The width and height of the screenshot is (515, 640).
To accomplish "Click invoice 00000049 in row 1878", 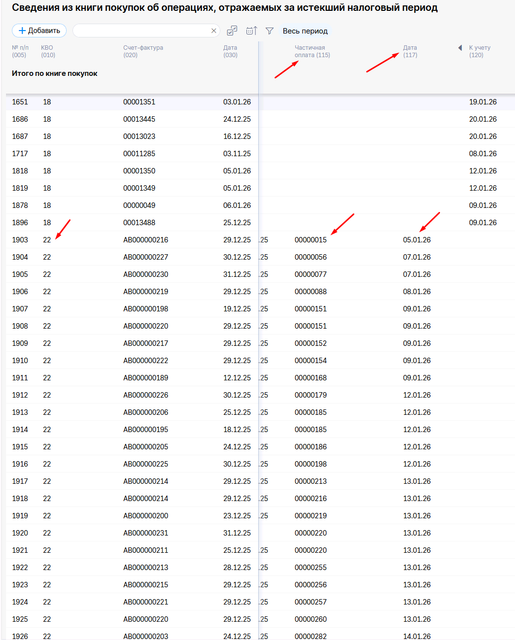I will 139,205.
